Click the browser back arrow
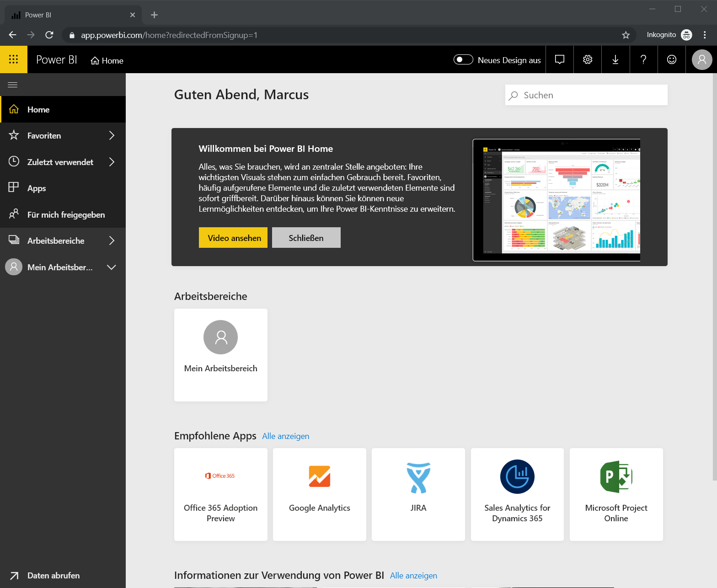The image size is (717, 588). tap(12, 35)
